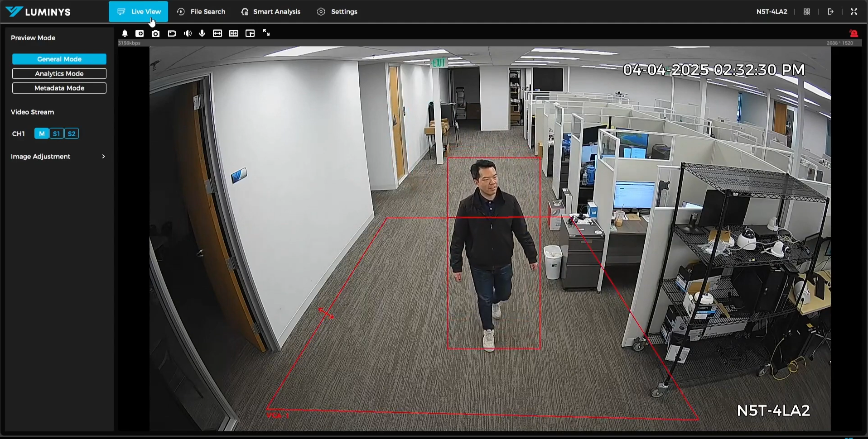This screenshot has height=439, width=868.
Task: Take a snapshot with the camera icon
Action: click(x=155, y=33)
